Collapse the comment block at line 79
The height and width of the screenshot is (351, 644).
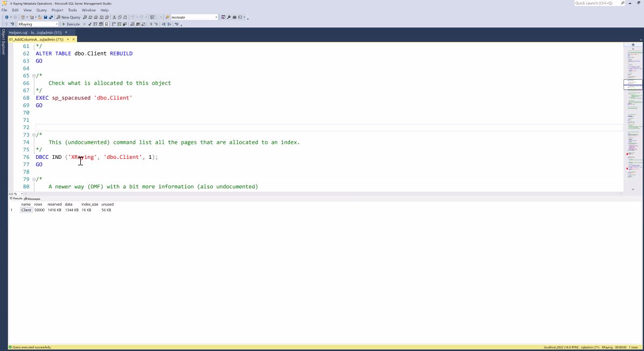point(33,179)
